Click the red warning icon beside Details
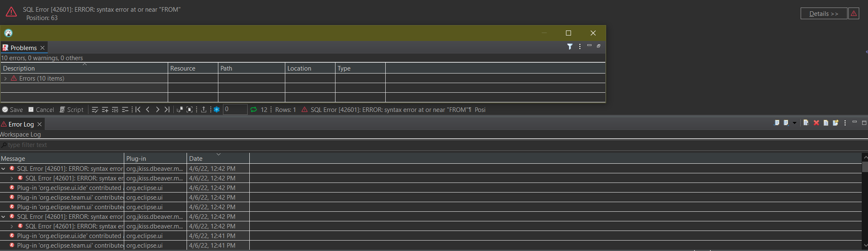The image size is (868, 251). (854, 14)
